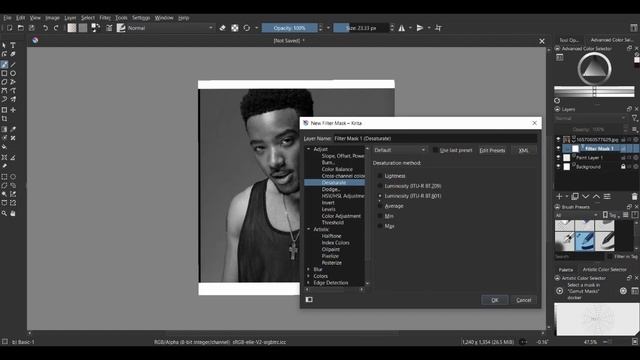640x360 pixels.
Task: Move layer up arrow in Layers
Action: coord(596,196)
